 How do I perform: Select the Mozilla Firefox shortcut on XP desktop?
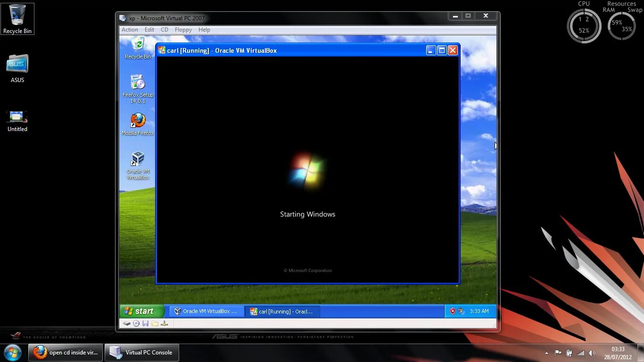pyautogui.click(x=138, y=124)
